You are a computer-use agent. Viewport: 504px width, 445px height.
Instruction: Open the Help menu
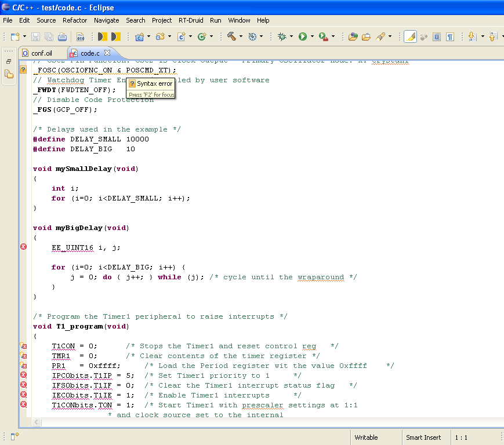click(263, 20)
